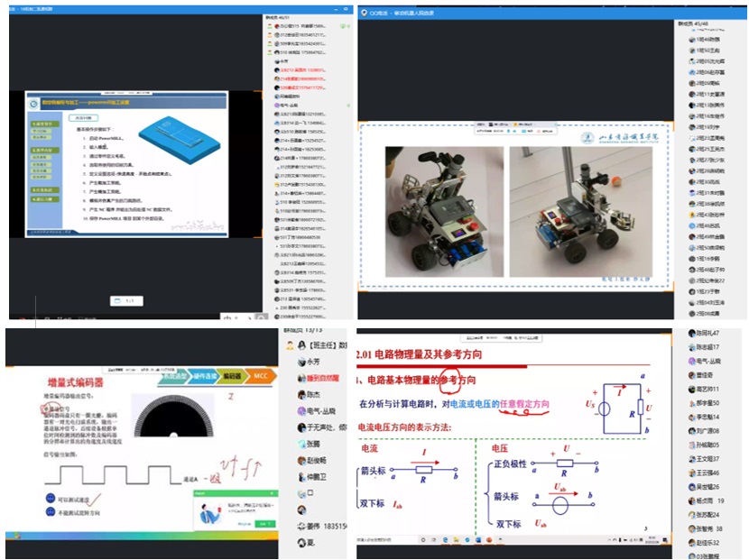Viewport: 749px width, 560px height.
Task: Select the 编码器 tab on encoder slide
Action: point(231,376)
